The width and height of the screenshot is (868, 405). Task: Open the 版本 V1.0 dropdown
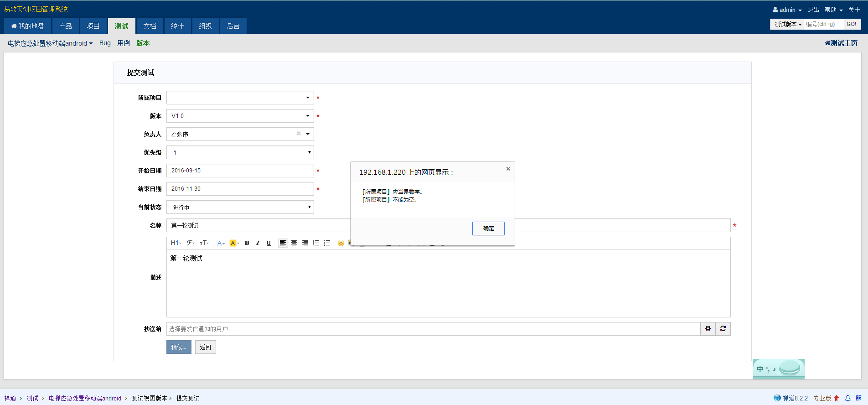(240, 116)
